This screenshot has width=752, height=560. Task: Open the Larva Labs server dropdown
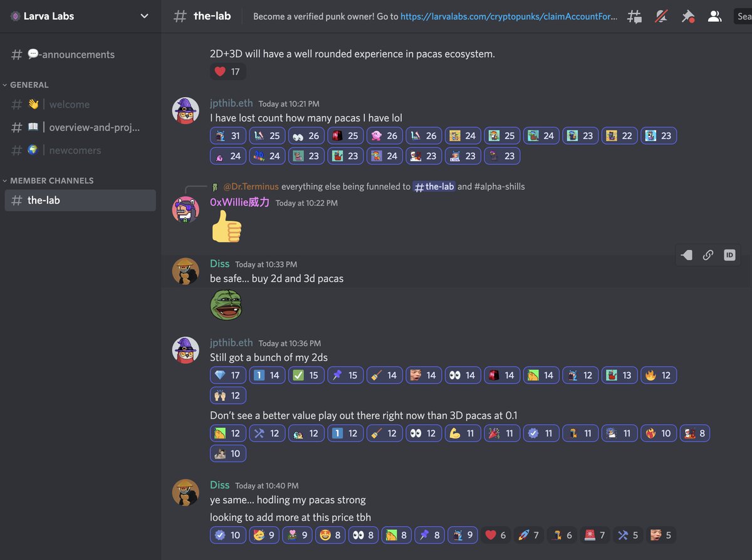[x=145, y=16]
